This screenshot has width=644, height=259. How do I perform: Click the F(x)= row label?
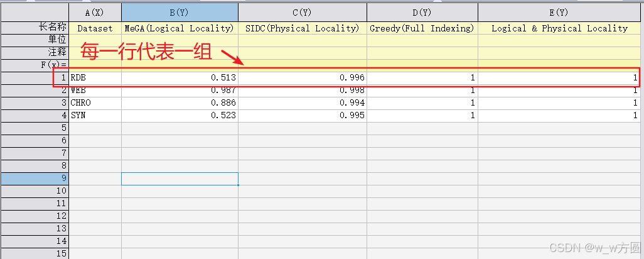coord(35,65)
